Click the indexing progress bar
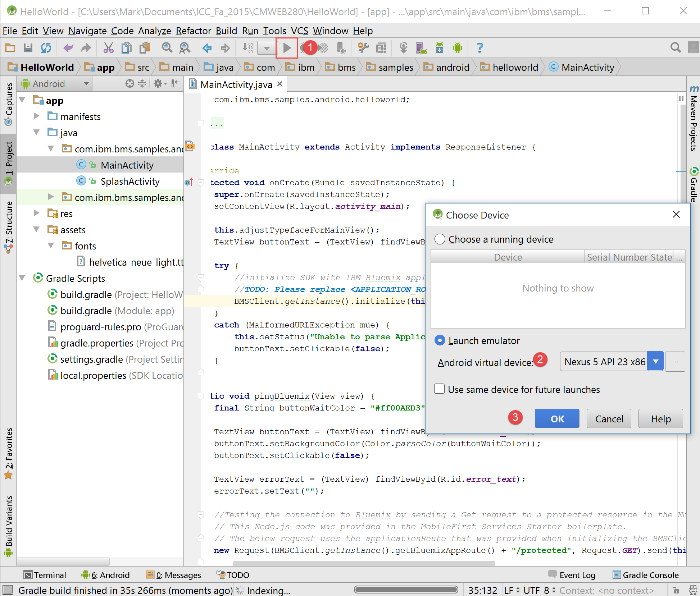 coord(406,590)
